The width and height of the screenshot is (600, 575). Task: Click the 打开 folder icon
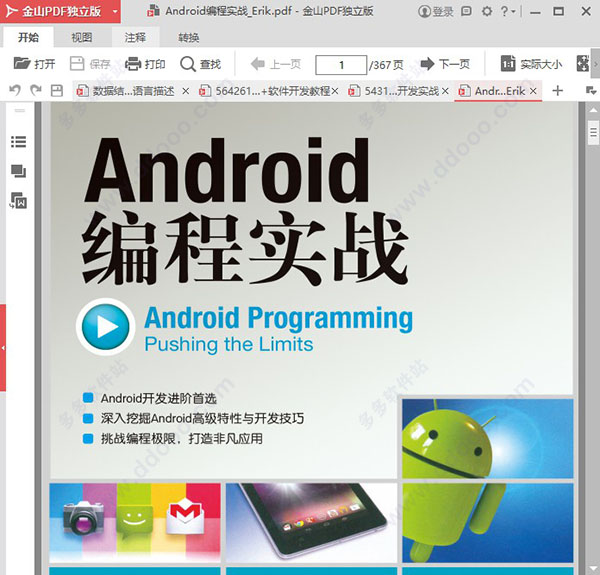pyautogui.click(x=22, y=63)
